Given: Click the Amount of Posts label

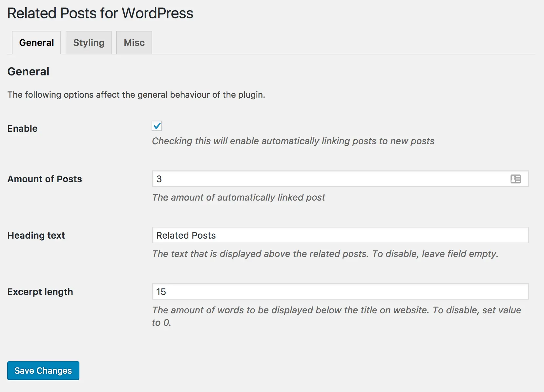Looking at the screenshot, I should coord(45,179).
